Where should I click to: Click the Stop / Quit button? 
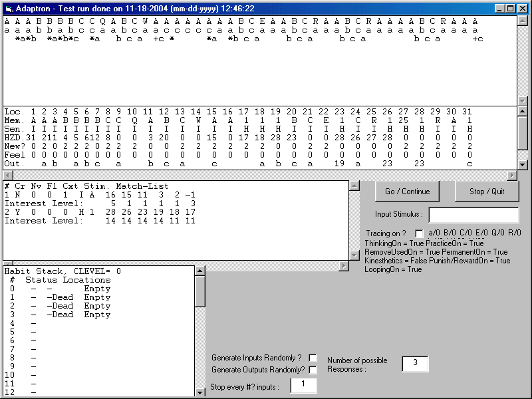487,192
